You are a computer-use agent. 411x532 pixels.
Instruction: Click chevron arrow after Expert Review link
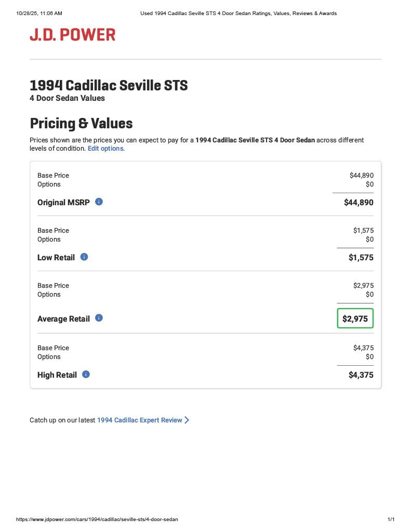tap(187, 420)
